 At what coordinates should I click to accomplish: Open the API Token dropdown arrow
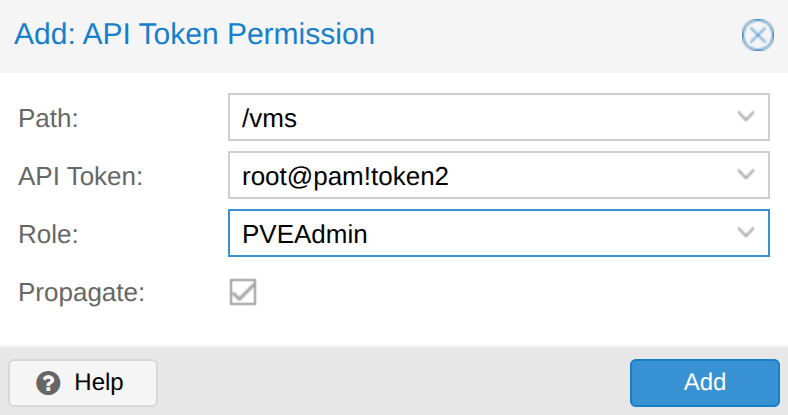pos(745,175)
